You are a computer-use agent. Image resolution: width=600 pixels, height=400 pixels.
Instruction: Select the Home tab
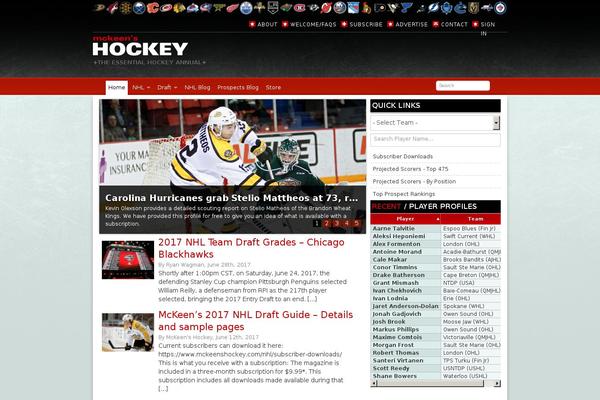pos(116,88)
